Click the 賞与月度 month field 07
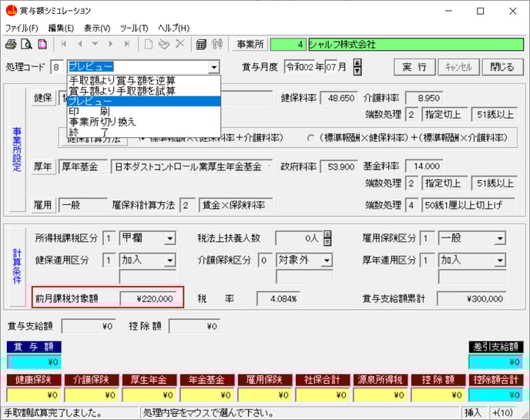 pos(331,67)
